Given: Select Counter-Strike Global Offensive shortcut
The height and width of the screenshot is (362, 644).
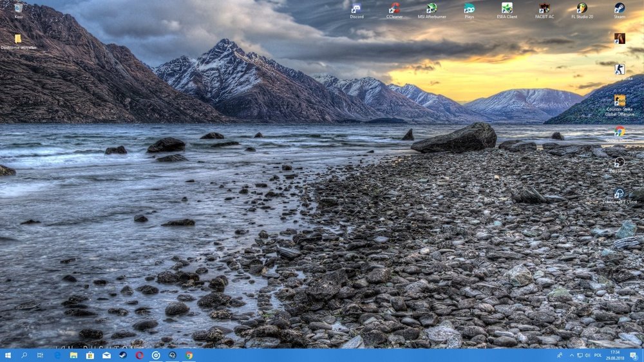Looking at the screenshot, I should [620, 106].
